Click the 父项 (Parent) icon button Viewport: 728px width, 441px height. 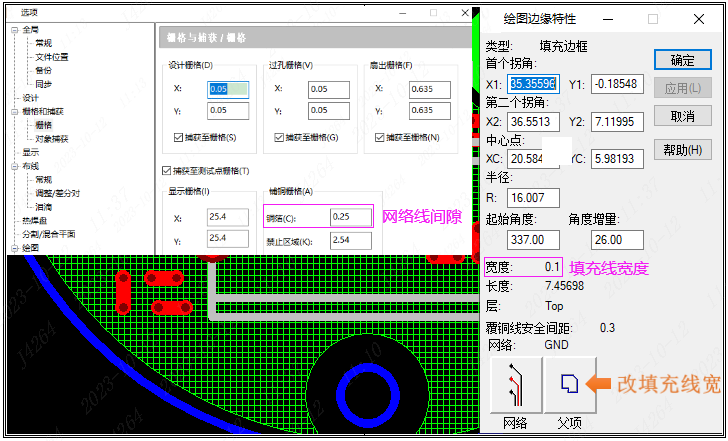[x=569, y=386]
